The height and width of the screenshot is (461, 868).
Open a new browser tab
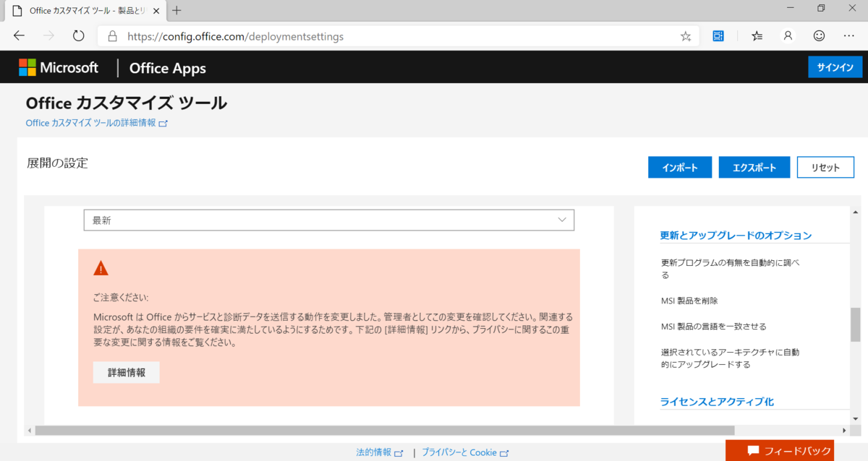pos(177,10)
